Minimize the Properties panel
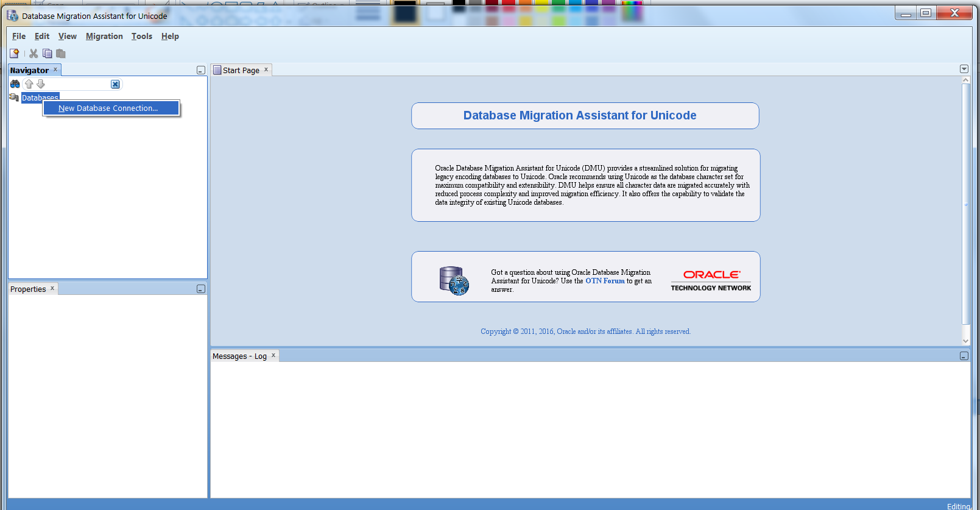 coord(200,289)
